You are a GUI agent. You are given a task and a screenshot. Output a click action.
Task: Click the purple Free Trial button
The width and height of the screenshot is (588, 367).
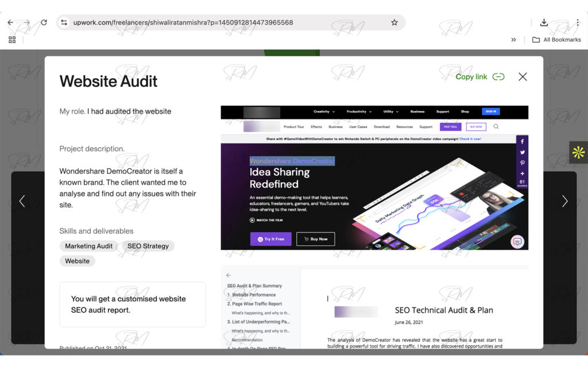pyautogui.click(x=450, y=127)
